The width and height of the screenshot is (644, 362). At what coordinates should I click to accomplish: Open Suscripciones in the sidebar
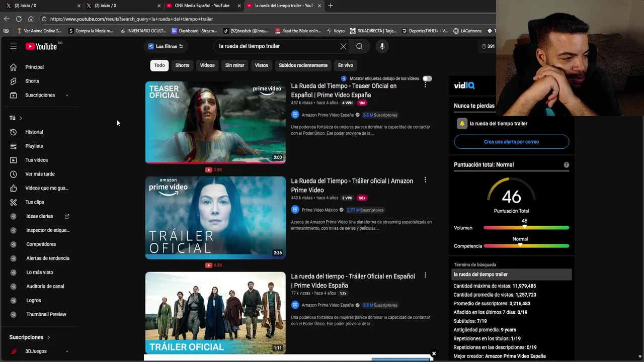point(40,95)
